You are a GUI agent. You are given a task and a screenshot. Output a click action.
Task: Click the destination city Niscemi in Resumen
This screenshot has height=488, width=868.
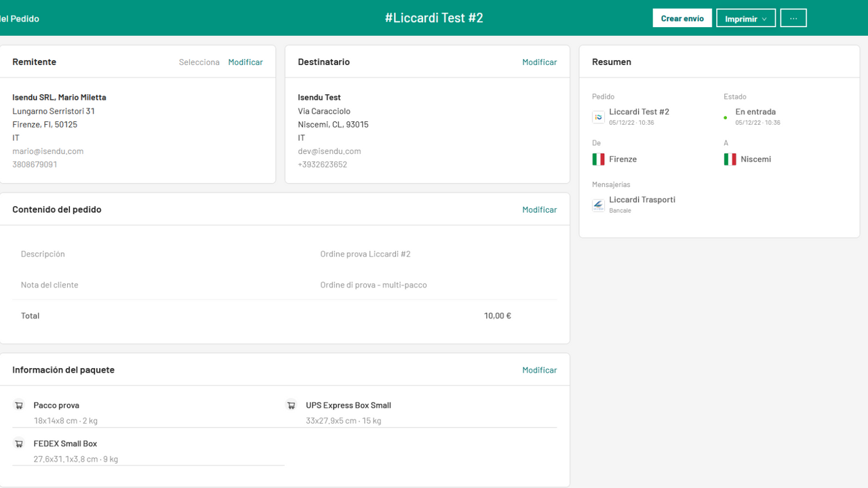755,159
